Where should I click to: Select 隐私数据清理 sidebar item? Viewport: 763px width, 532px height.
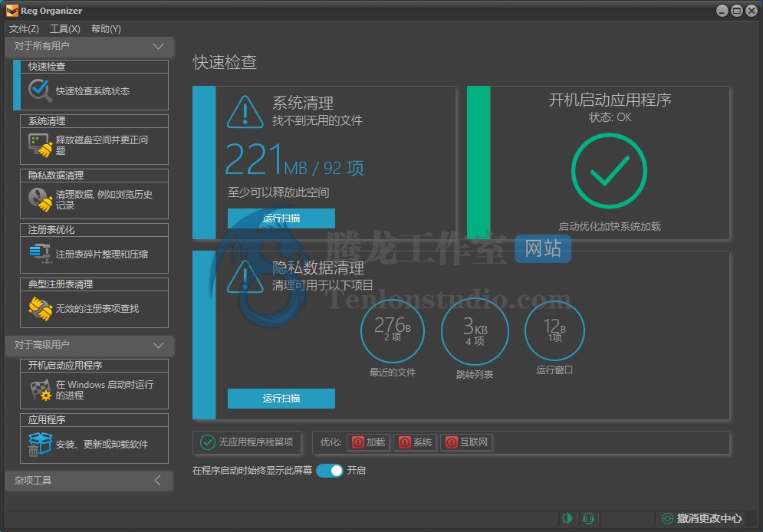tap(94, 193)
